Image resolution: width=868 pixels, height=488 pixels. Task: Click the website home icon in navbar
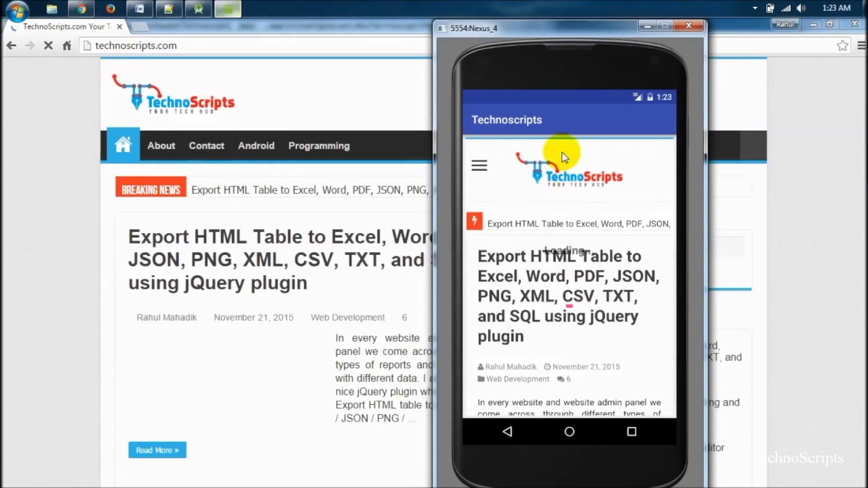pyautogui.click(x=123, y=144)
